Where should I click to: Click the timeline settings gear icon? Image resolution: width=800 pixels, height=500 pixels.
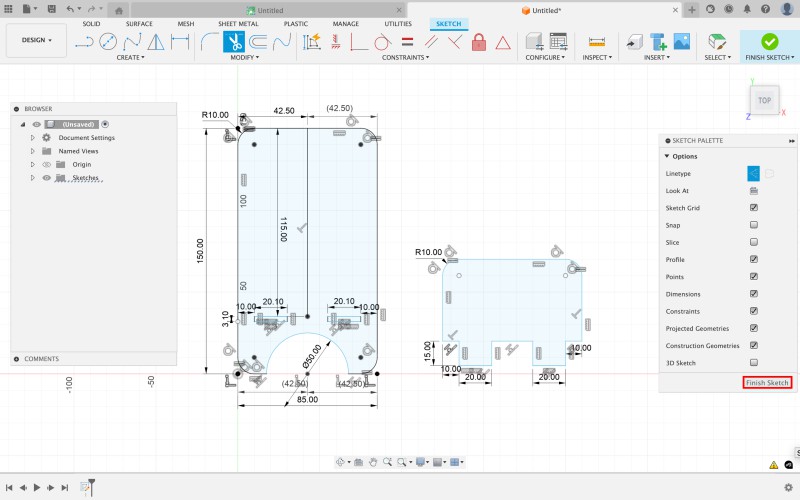pos(788,487)
